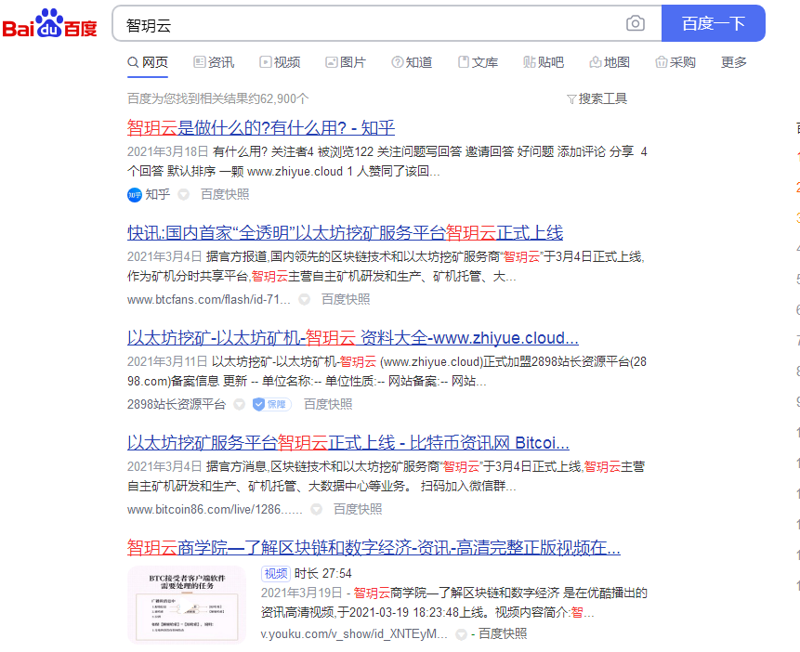Click the Baidu logo
The height and width of the screenshot is (652, 800).
coord(50,24)
